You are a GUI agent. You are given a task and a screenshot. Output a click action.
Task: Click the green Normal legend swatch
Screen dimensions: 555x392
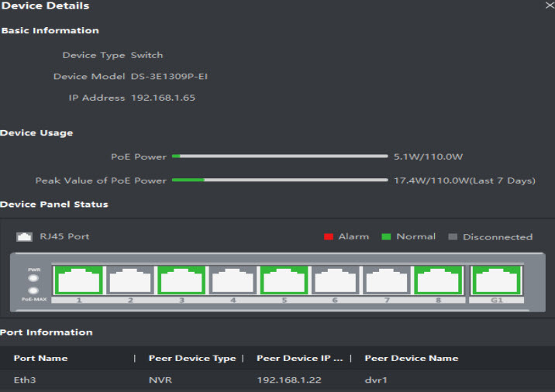coord(387,237)
